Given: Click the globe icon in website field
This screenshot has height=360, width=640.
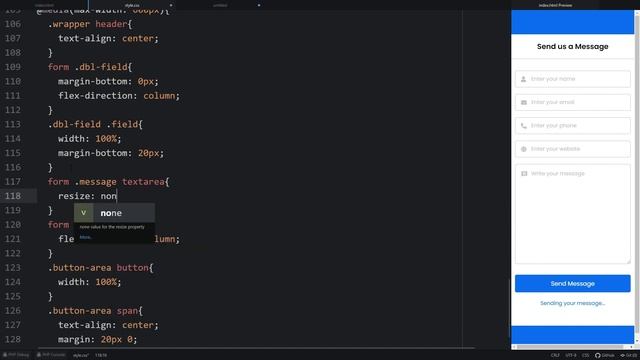Looking at the screenshot, I should click(524, 149).
